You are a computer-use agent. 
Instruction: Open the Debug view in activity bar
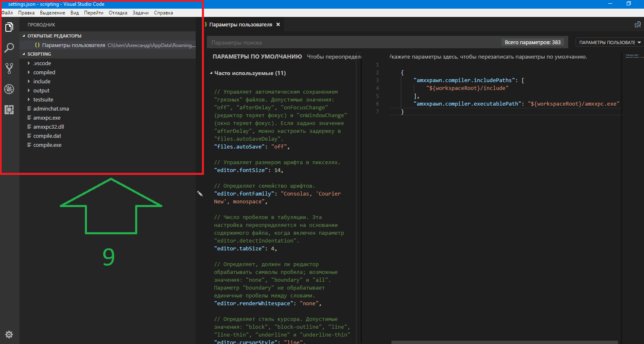(9, 89)
